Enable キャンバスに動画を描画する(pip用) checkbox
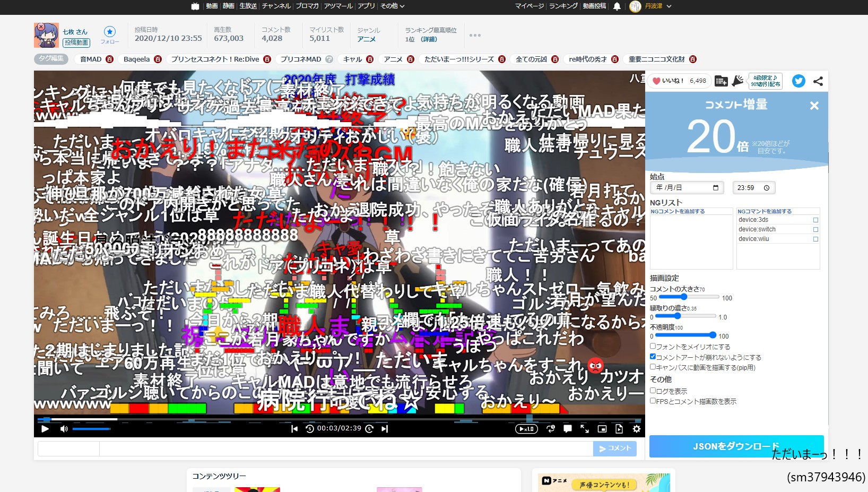Image resolution: width=868 pixels, height=492 pixels. 653,367
